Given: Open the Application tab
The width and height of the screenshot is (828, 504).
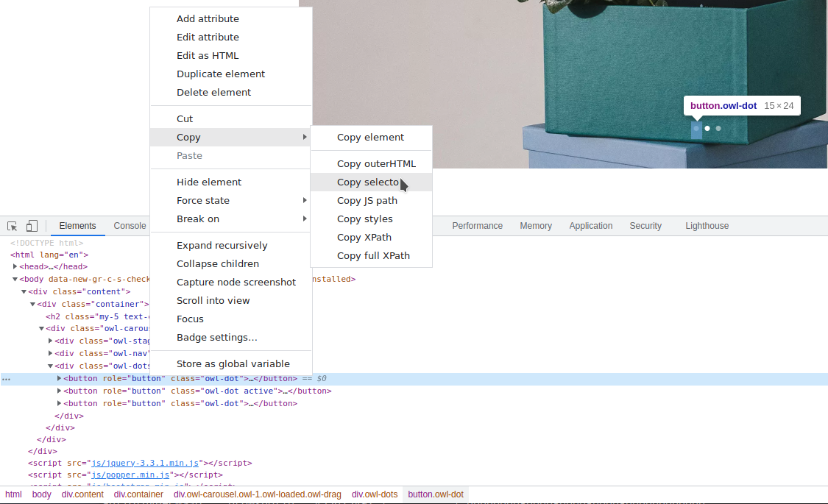Looking at the screenshot, I should pos(591,226).
